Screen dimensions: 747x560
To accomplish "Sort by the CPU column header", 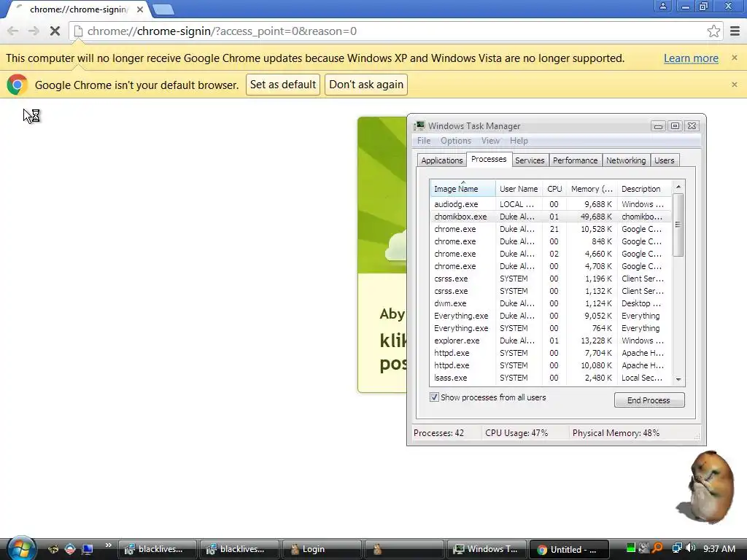I will point(554,189).
